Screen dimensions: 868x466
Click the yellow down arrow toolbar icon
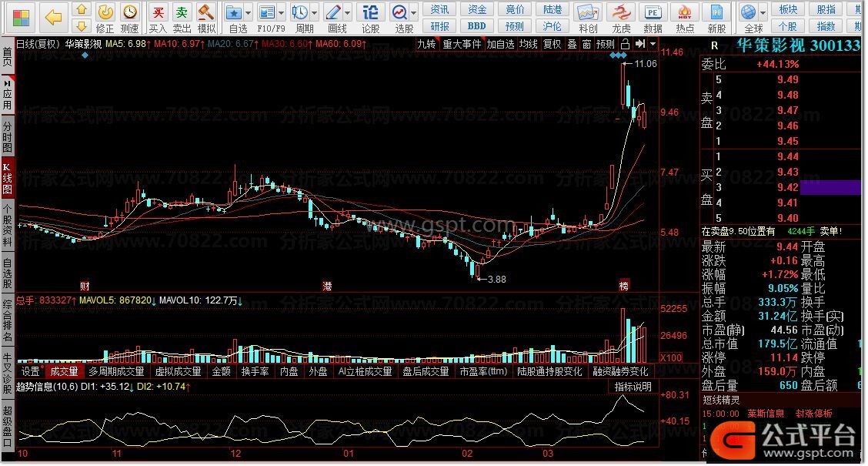tap(82, 26)
